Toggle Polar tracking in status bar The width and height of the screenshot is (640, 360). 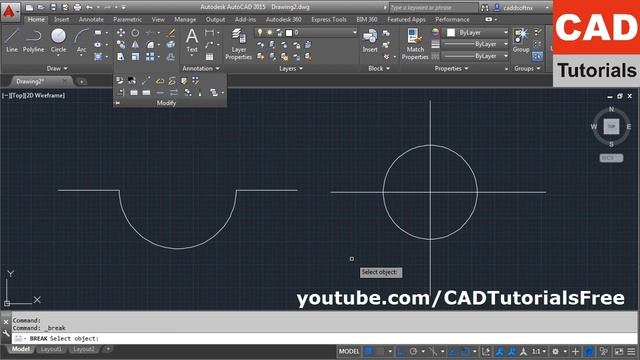click(413, 351)
